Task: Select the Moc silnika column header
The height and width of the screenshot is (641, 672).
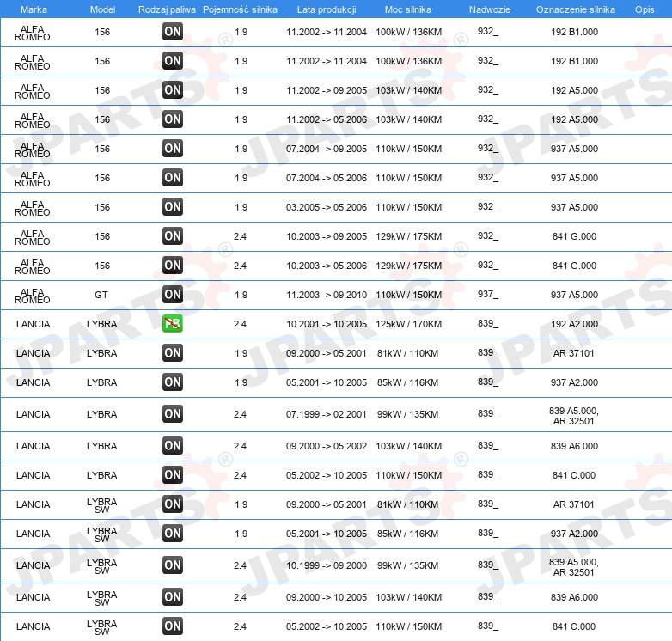Action: point(408,9)
